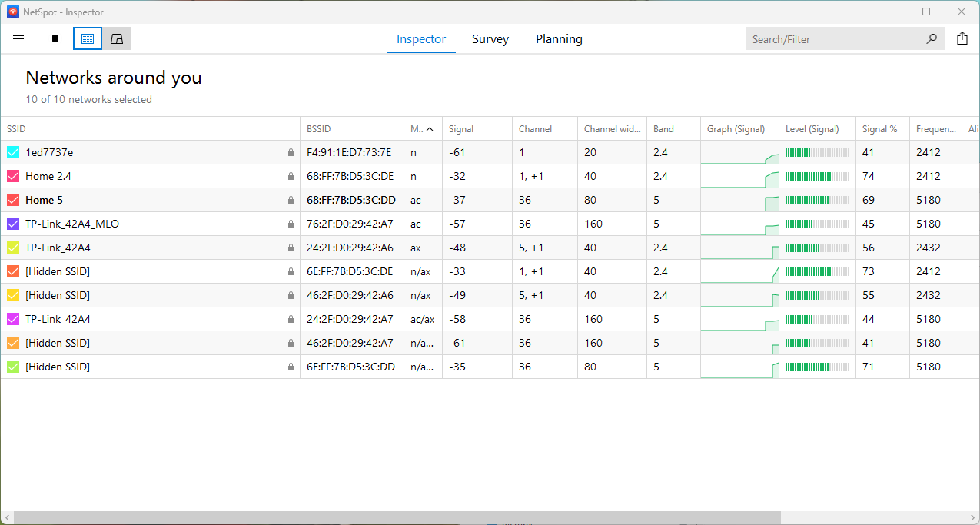Screen dimensions: 980x525
Task: Deselect the 1ed7737e network checkbox
Action: pos(14,152)
